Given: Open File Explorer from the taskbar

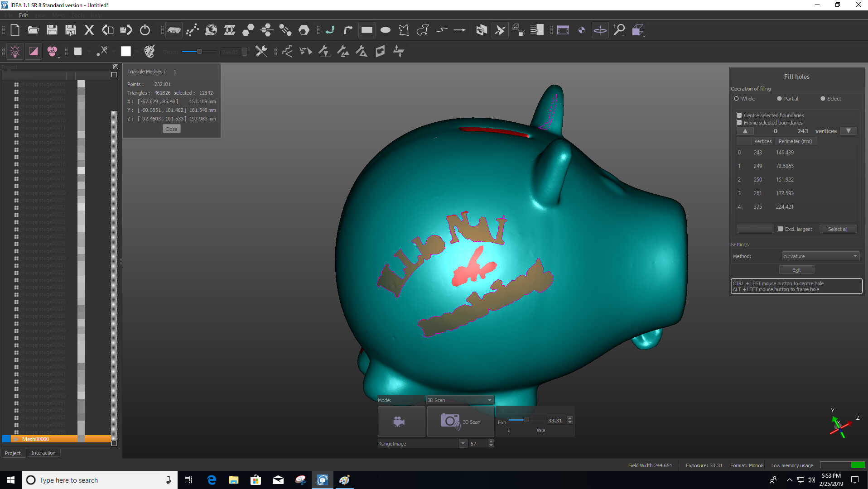Looking at the screenshot, I should point(234,480).
